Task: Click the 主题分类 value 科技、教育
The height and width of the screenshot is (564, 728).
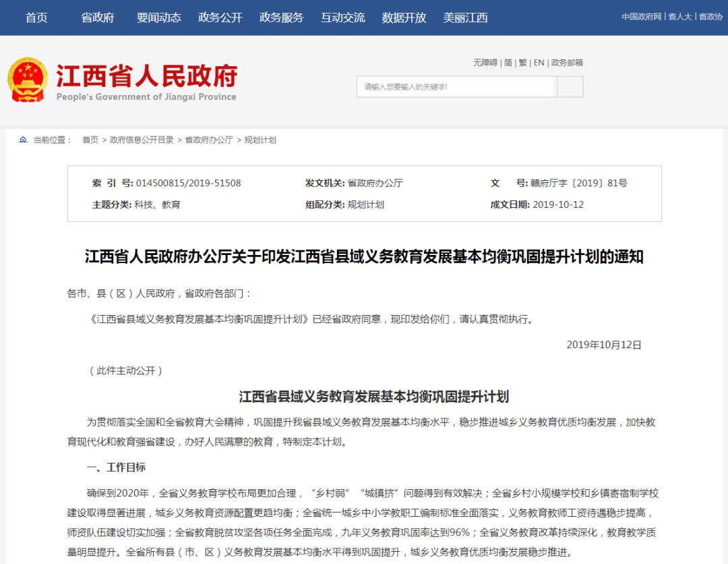Action: 157,204
